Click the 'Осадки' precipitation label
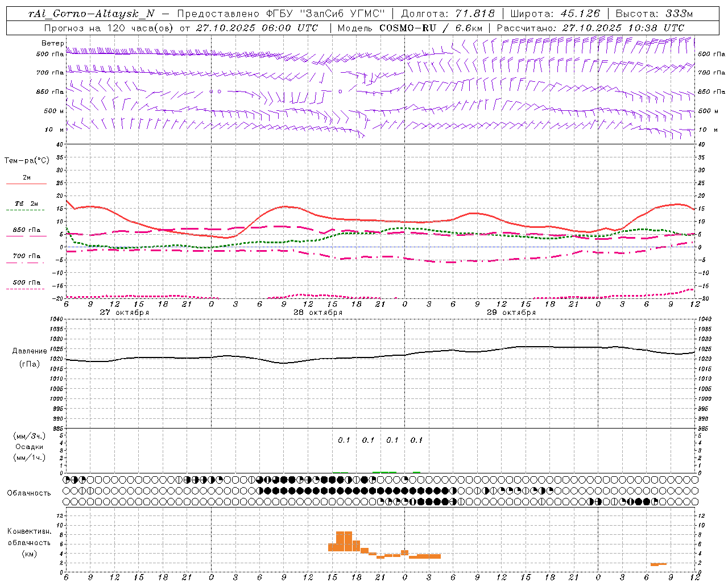Image resolution: width=728 pixels, height=582 pixels. coord(30,447)
